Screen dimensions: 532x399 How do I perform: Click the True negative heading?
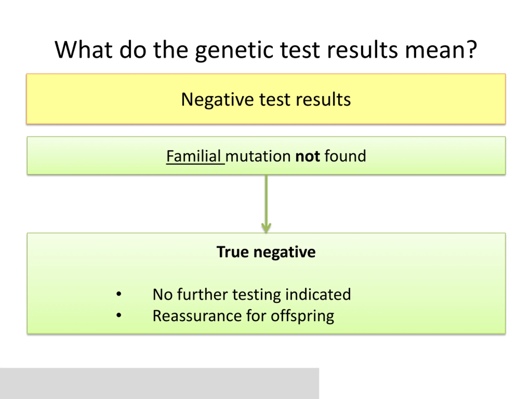[266, 252]
